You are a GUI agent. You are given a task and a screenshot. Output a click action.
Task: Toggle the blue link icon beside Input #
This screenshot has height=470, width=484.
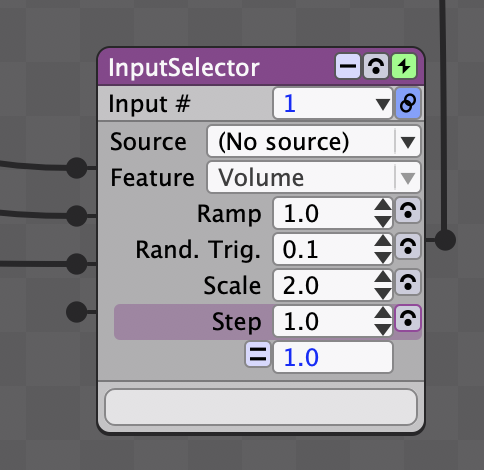(408, 103)
